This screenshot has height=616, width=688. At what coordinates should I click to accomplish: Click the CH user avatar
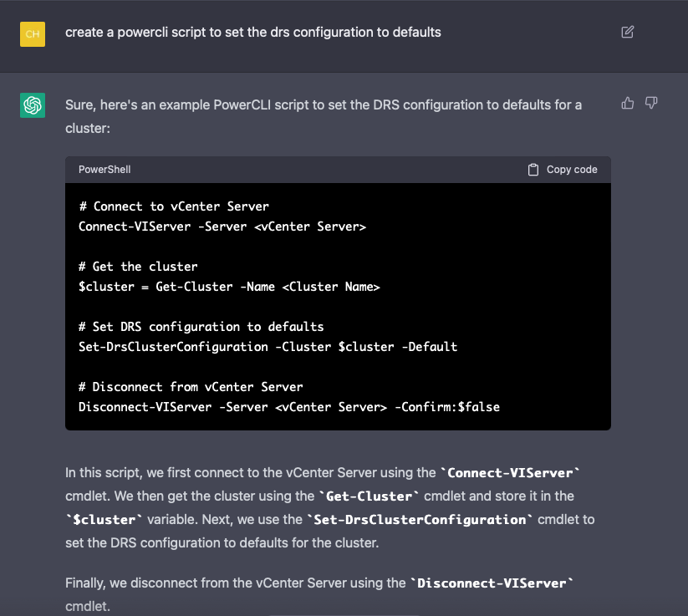pos(32,34)
